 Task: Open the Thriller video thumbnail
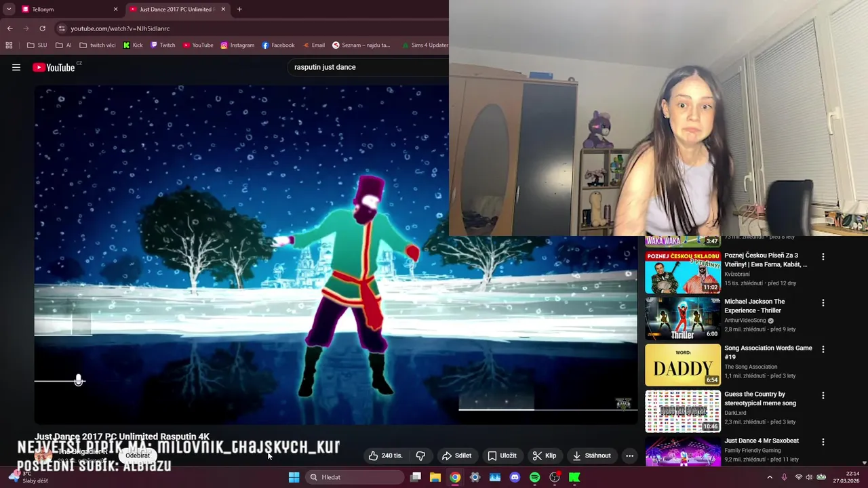[x=682, y=319]
